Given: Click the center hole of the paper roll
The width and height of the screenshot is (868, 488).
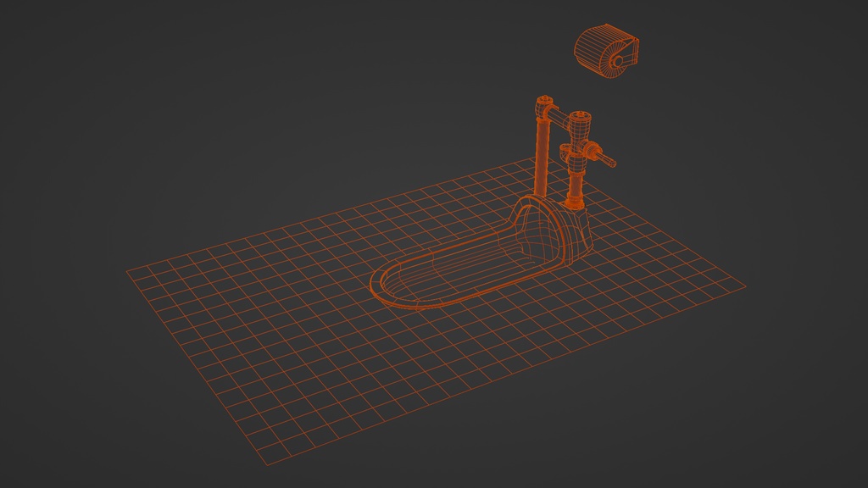Looking at the screenshot, I should [x=618, y=61].
